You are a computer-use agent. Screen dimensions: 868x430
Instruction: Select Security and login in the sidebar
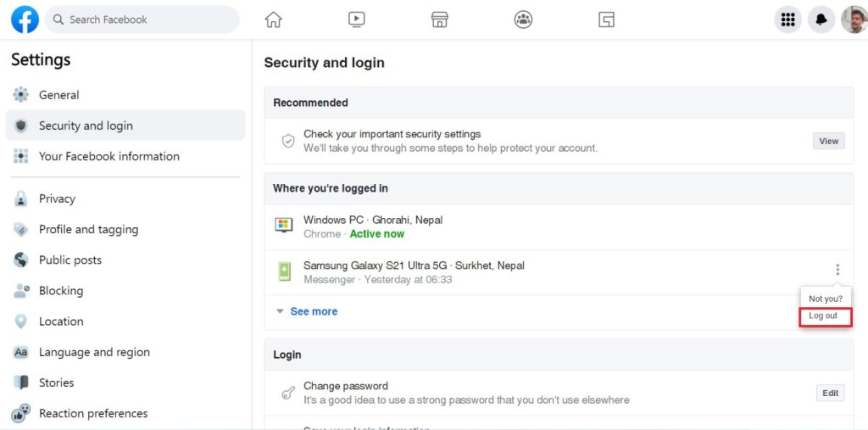pos(125,126)
